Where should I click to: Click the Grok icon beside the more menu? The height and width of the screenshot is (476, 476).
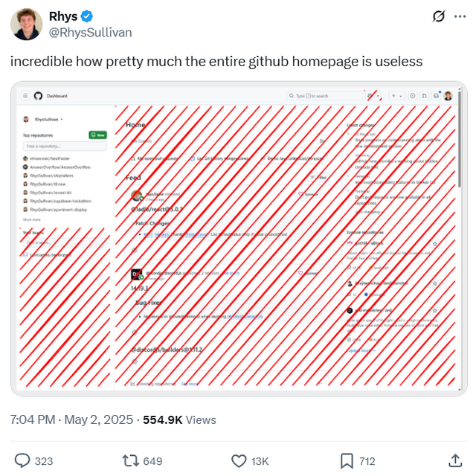[438, 16]
